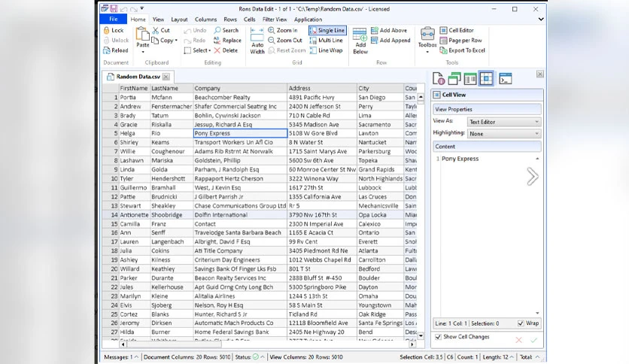
Task: Open the View As dropdown
Action: click(504, 122)
